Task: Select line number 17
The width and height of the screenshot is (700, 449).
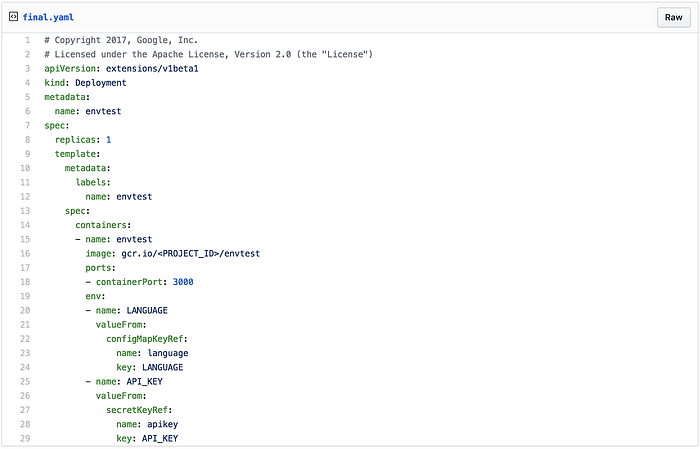Action: click(25, 268)
